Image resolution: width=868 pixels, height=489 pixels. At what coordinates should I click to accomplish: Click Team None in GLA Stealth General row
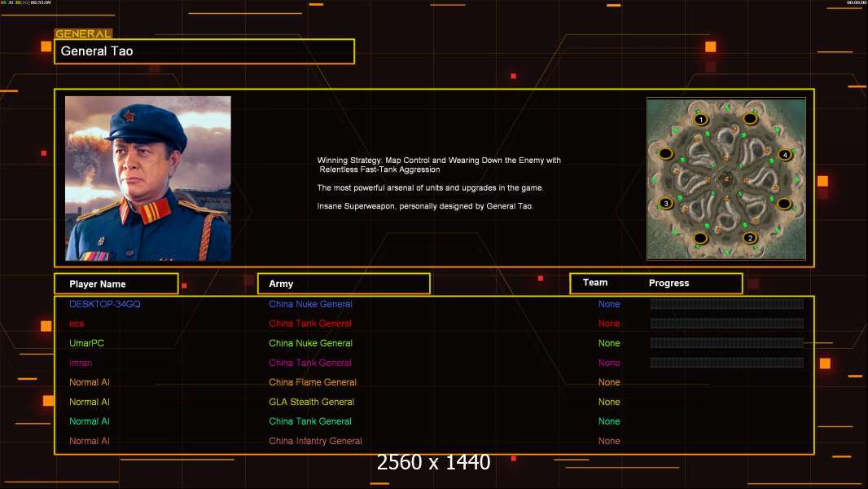tap(609, 402)
